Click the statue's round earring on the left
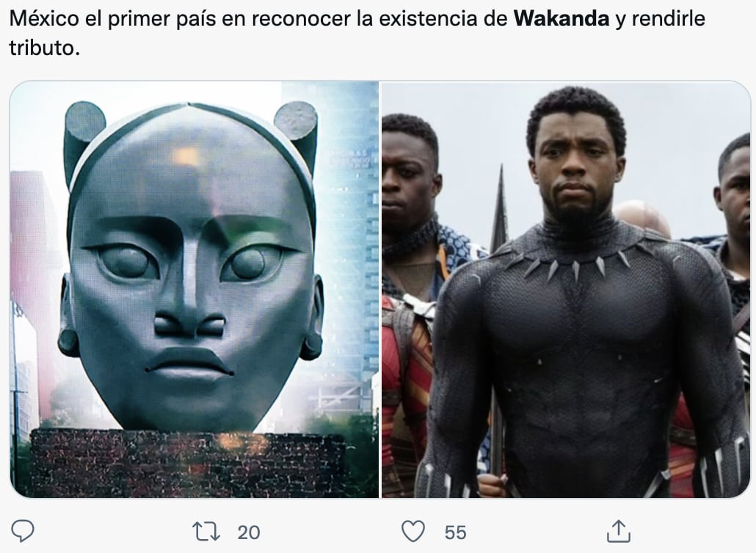The height and width of the screenshot is (553, 756). coord(68,343)
